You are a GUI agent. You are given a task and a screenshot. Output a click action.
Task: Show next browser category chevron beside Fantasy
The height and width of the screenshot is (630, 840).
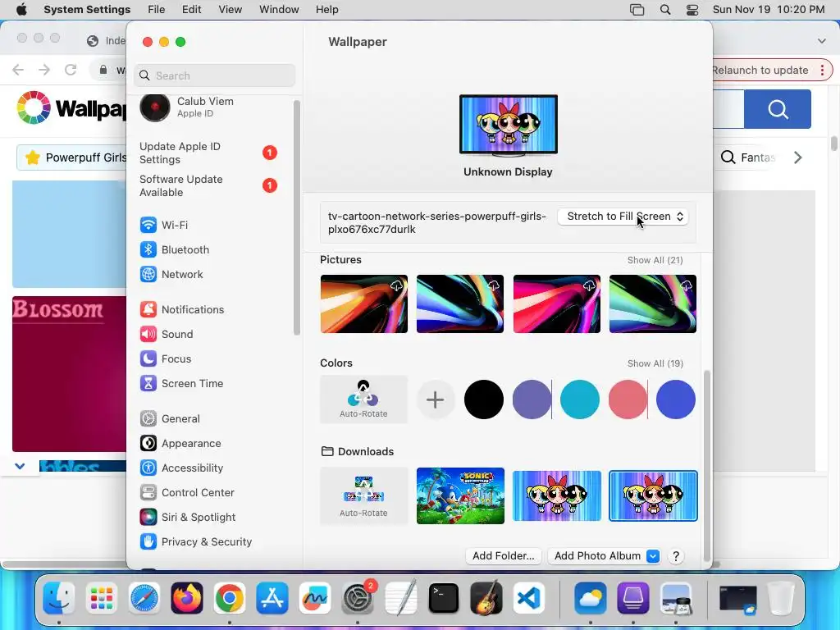(797, 157)
